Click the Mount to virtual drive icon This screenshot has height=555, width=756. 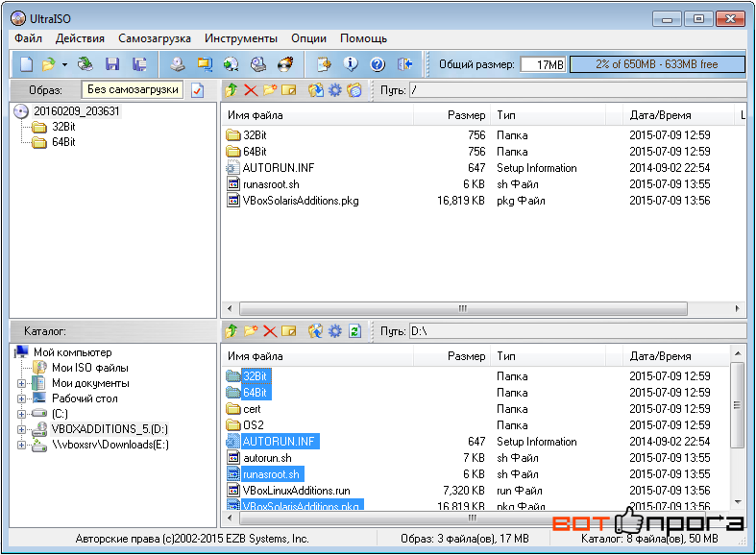258,64
